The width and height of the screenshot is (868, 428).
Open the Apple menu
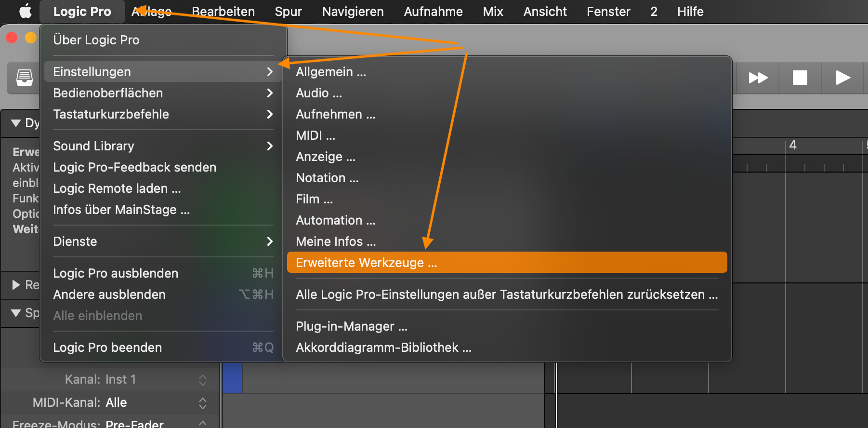tap(25, 11)
